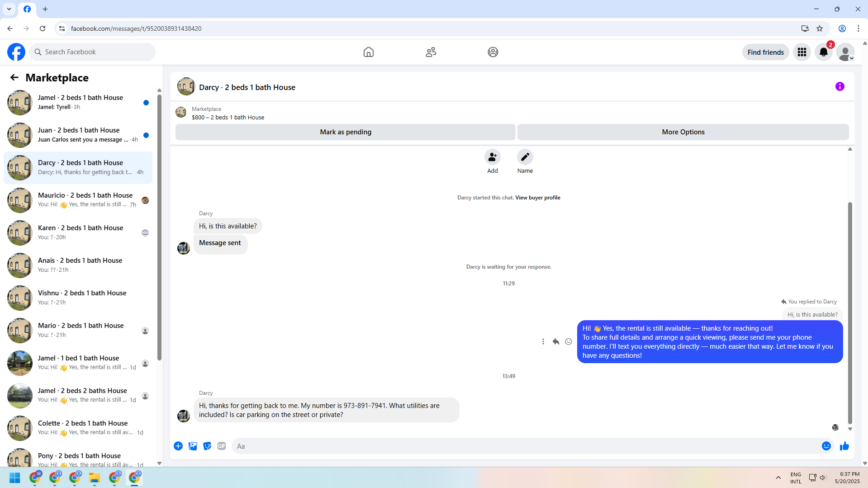868x488 pixels.
Task: React to the sent message emoji icon
Action: 569,341
